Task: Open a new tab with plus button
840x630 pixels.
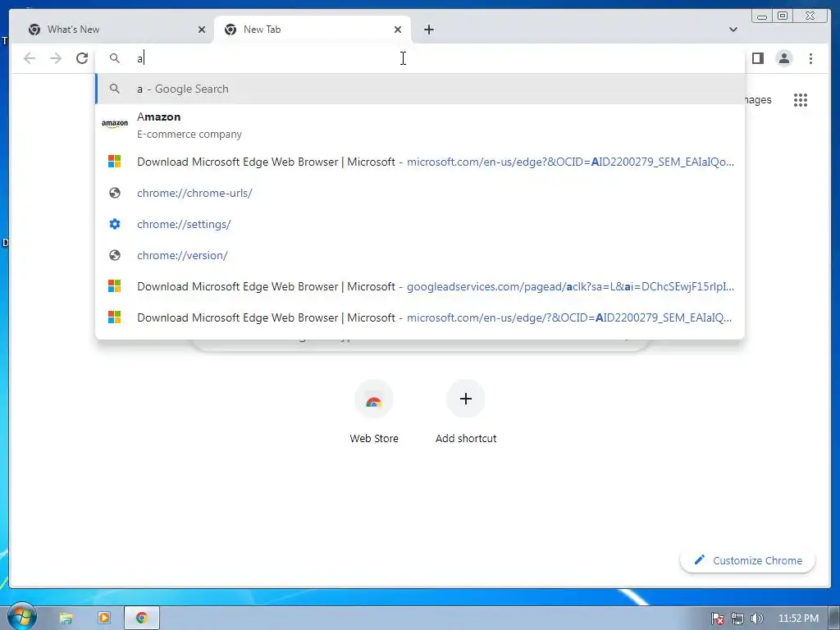Action: pyautogui.click(x=428, y=30)
